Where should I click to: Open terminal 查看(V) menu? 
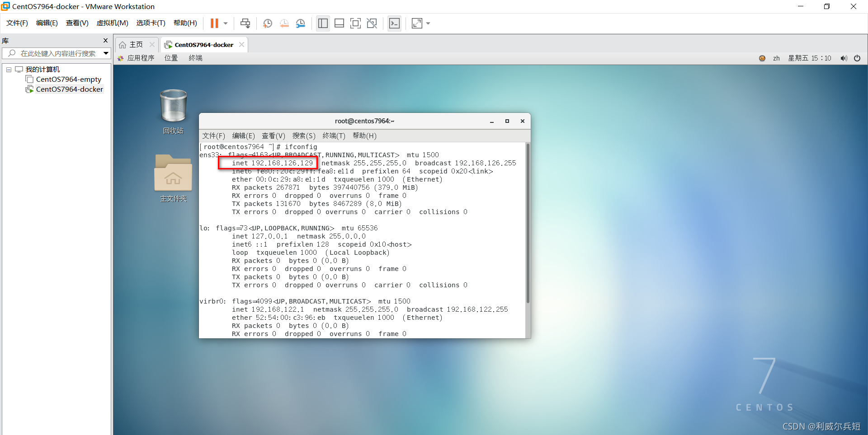coord(274,136)
